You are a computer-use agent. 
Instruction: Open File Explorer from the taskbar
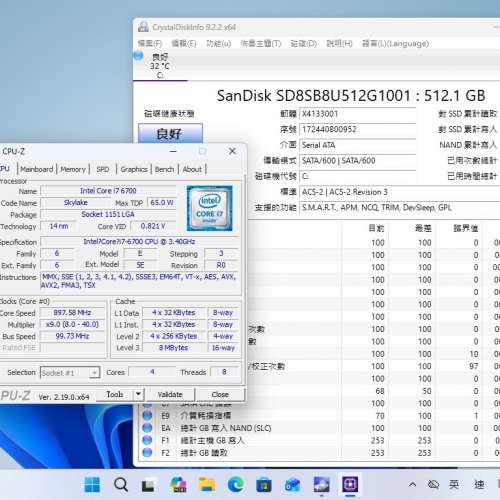207,484
